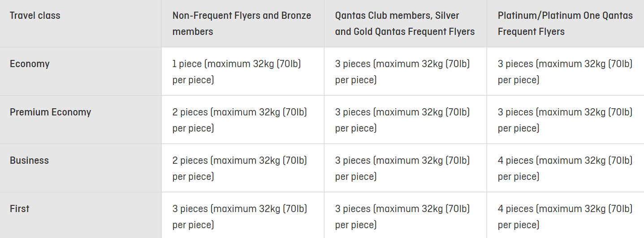
Task: Select the Platinum/Platinum One Qantas Frequent Flyers header
Action: click(565, 23)
